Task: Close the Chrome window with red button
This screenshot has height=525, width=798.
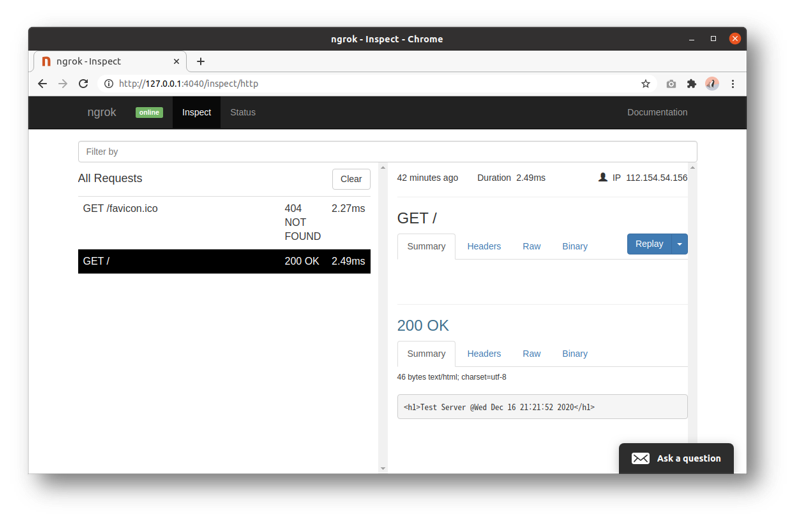Action: point(735,39)
